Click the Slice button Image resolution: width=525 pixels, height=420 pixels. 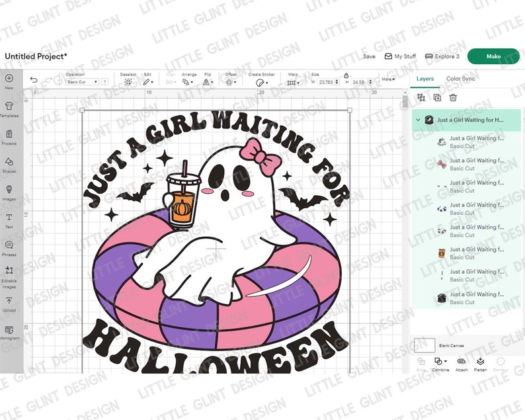pyautogui.click(x=421, y=364)
